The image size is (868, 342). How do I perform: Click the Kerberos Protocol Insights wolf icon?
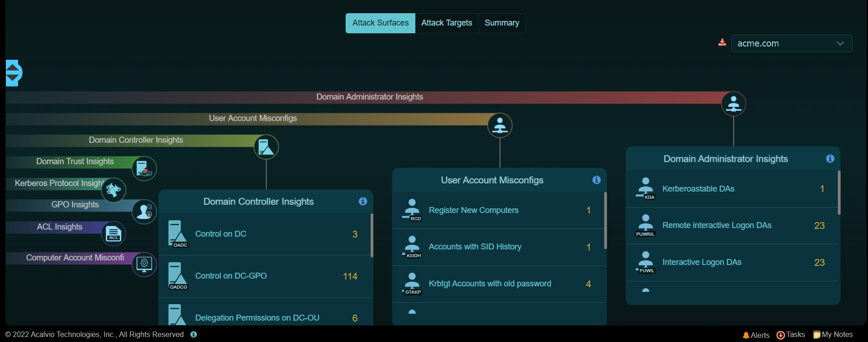[113, 190]
